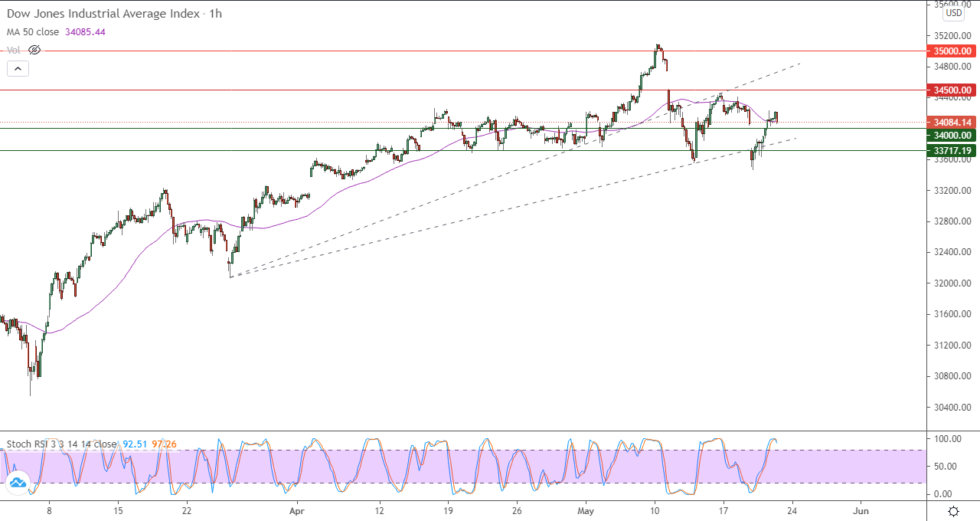
Task: Click the Stoch RSI value 97.26
Action: coord(164,444)
